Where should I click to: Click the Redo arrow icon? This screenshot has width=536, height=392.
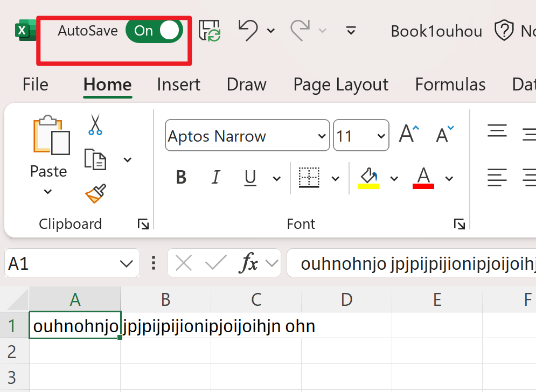pos(300,31)
